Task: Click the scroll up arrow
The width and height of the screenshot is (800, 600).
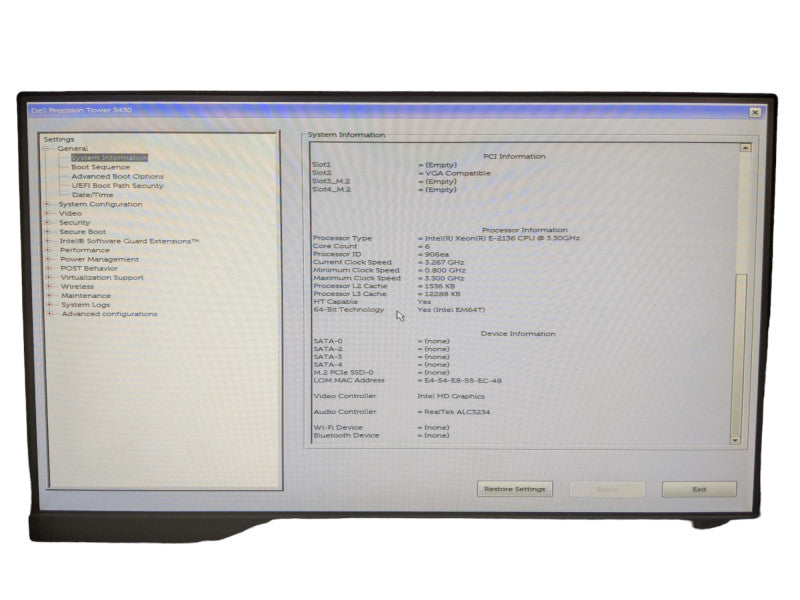Action: pos(745,148)
